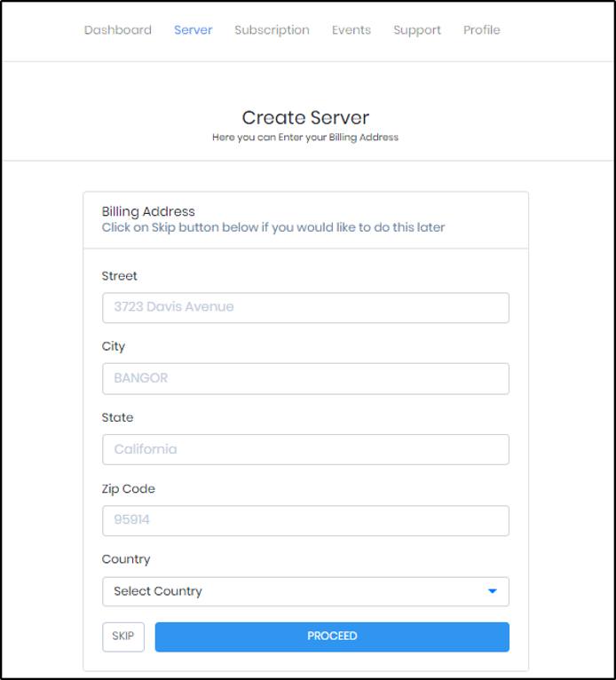
Task: Click into the Street input field
Action: point(305,307)
